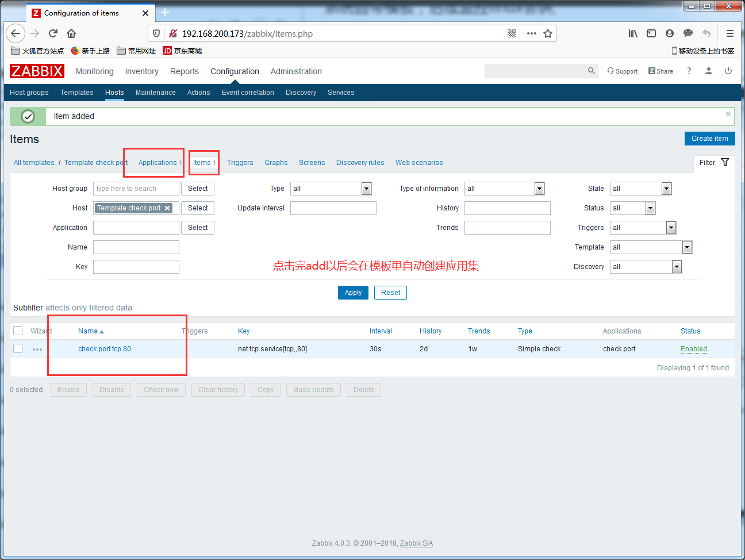745x560 pixels.
Task: Open Reports main menu
Action: point(185,71)
